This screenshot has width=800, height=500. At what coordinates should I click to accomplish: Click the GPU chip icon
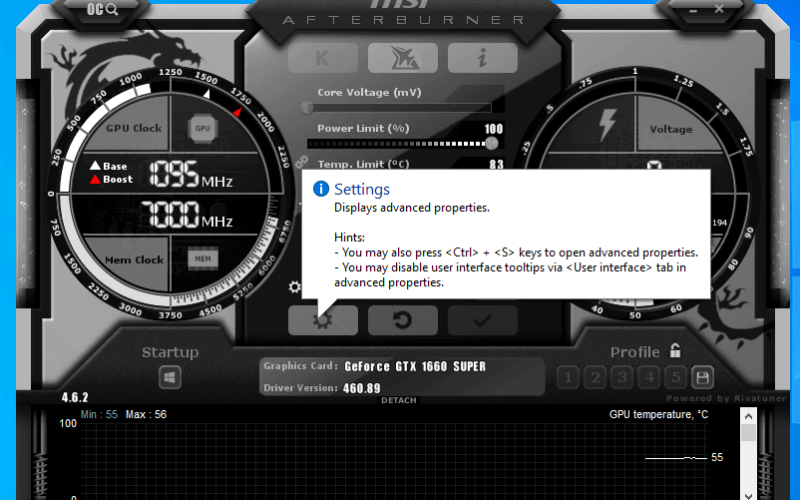click(x=203, y=129)
